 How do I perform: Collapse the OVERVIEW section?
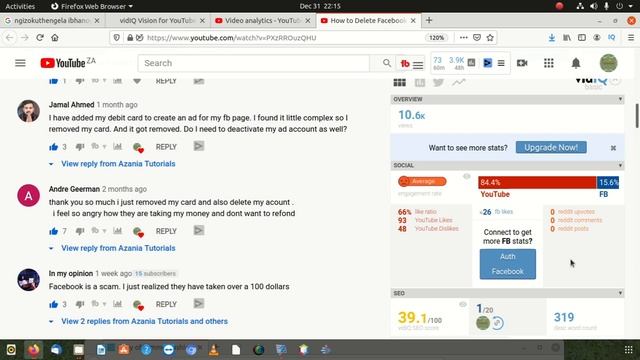(x=620, y=99)
